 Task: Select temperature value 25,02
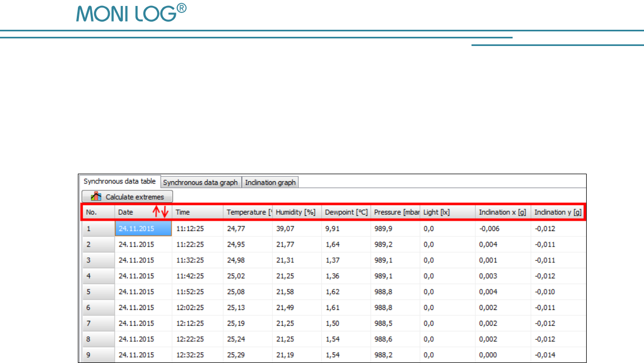[236, 276]
